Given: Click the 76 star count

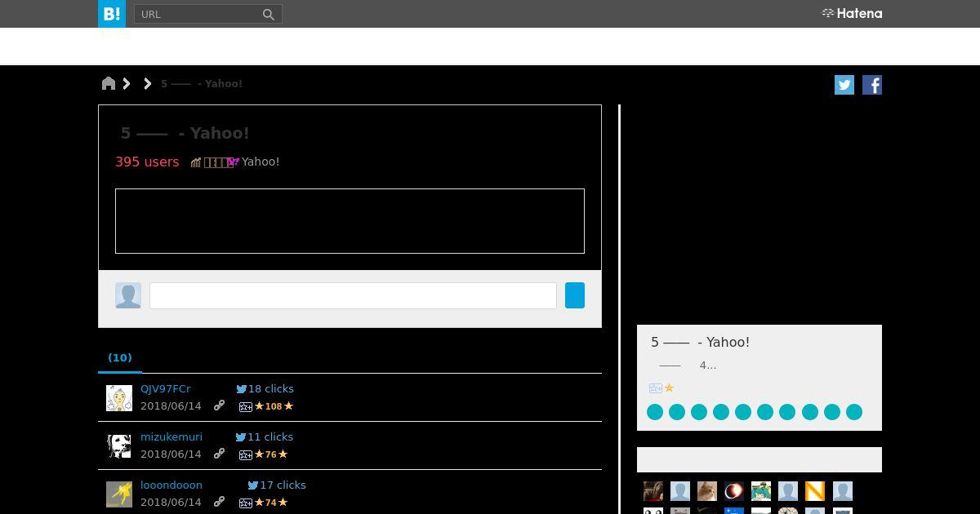Looking at the screenshot, I should click(x=271, y=454).
